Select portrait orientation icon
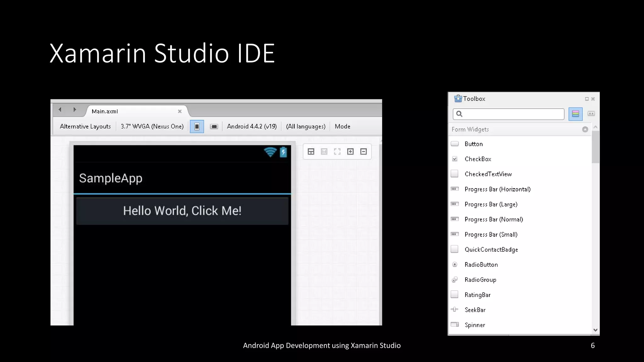This screenshot has height=362, width=644. coord(197,126)
